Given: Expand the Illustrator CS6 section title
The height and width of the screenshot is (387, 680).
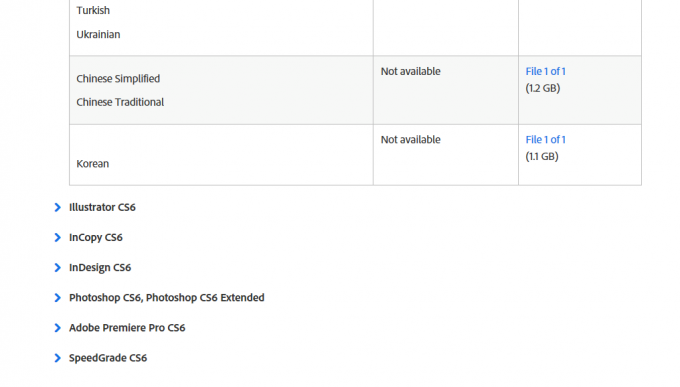Looking at the screenshot, I should pyautogui.click(x=102, y=207).
